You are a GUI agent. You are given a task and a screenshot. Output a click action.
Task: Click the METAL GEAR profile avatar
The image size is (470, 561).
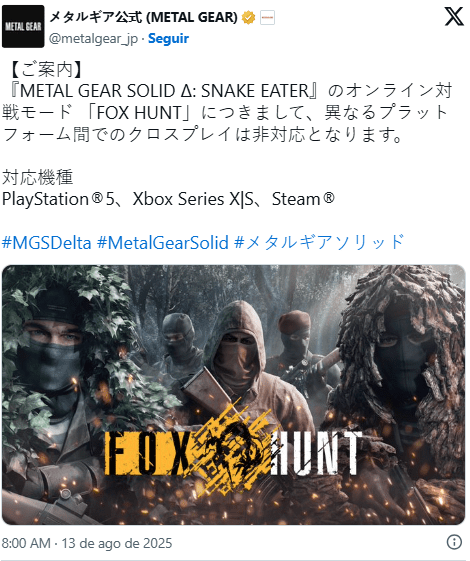[23, 26]
